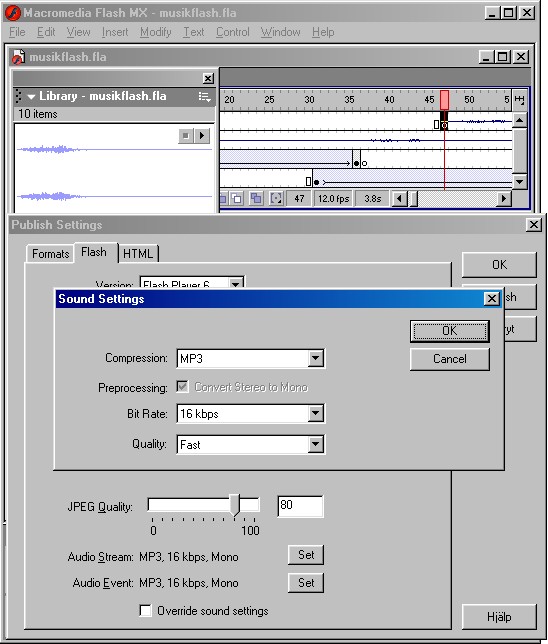Open the Modify menu
548x644 pixels.
click(155, 32)
